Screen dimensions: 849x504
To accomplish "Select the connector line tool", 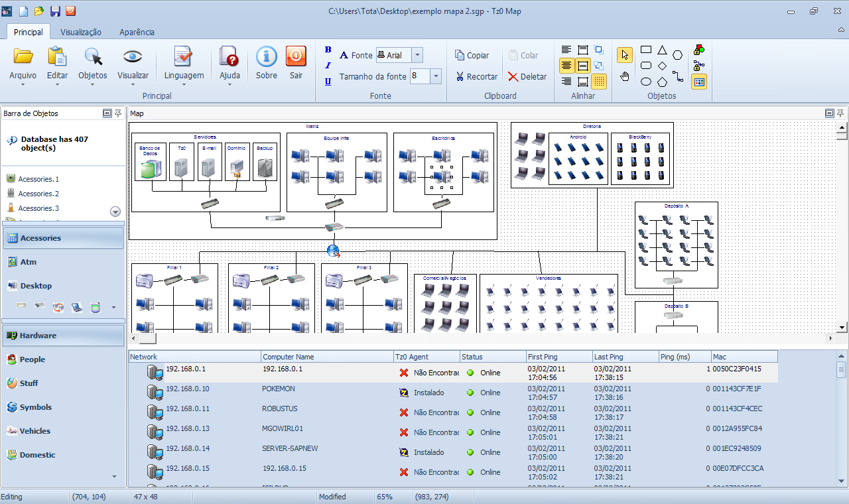I will 679,77.
